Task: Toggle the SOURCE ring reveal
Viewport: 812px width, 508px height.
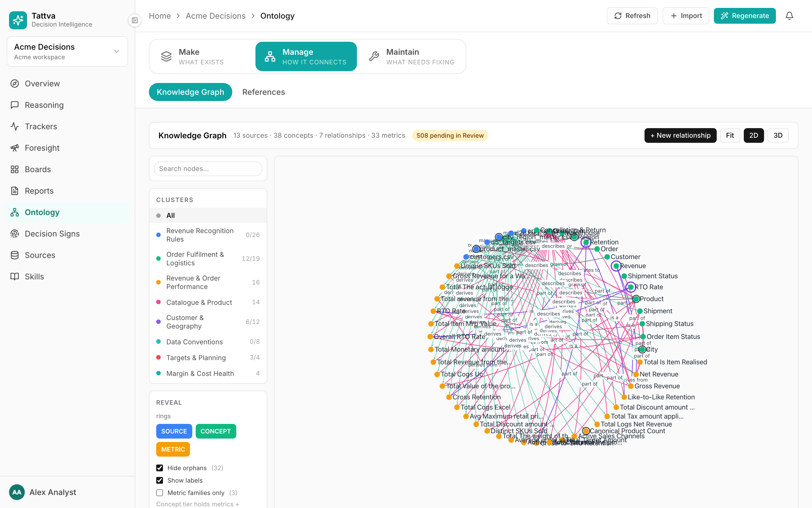Action: click(174, 431)
